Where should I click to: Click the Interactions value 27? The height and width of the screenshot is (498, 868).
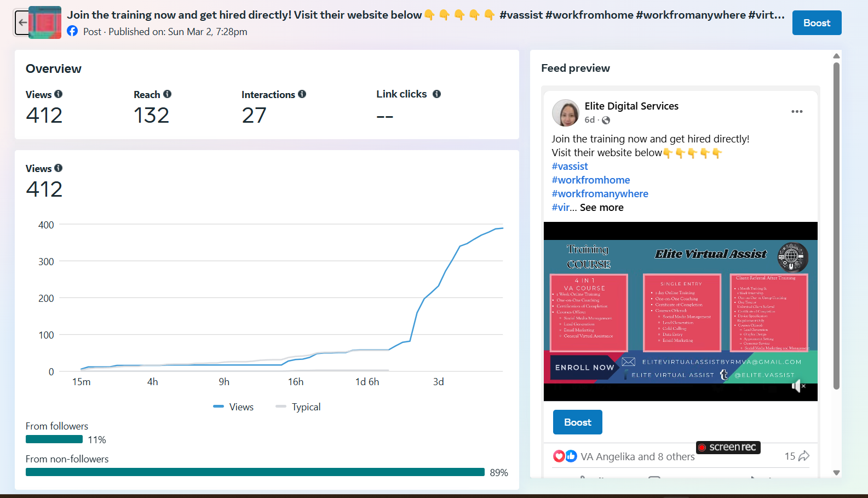click(x=254, y=115)
